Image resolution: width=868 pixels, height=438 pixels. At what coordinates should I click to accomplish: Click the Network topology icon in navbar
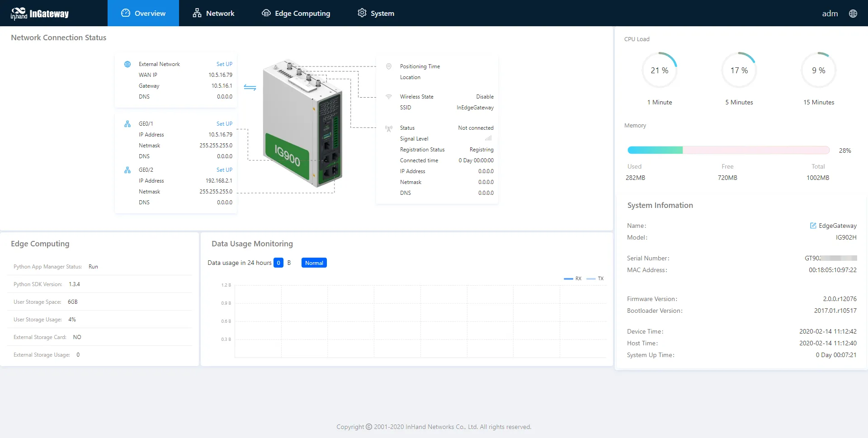pos(197,13)
